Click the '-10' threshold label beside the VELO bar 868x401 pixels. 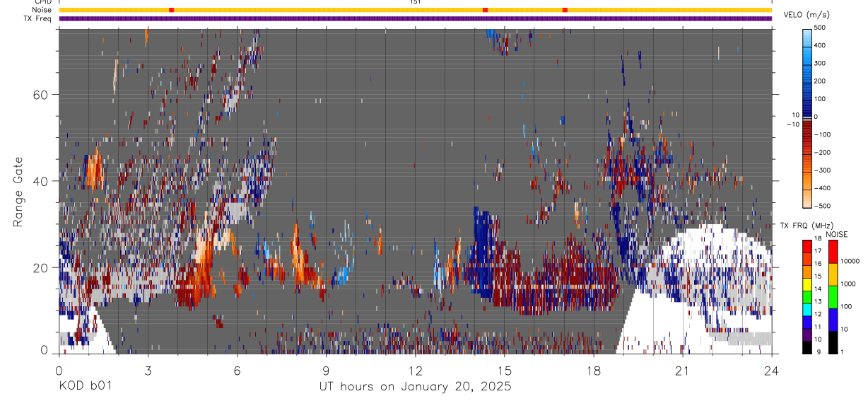[793, 124]
